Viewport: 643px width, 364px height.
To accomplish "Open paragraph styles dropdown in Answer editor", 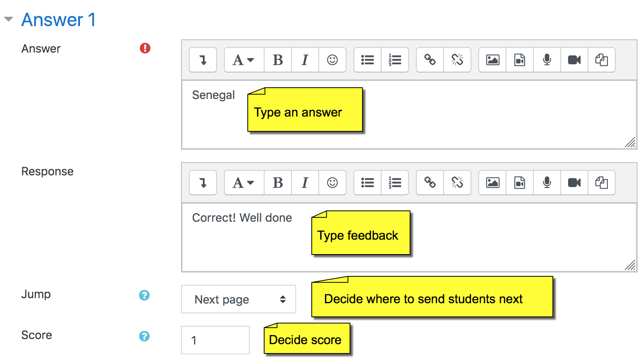I will (244, 60).
